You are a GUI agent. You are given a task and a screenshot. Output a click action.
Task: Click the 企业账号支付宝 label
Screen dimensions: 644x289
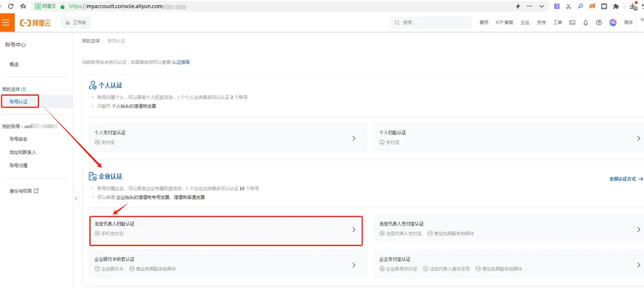coord(402,269)
